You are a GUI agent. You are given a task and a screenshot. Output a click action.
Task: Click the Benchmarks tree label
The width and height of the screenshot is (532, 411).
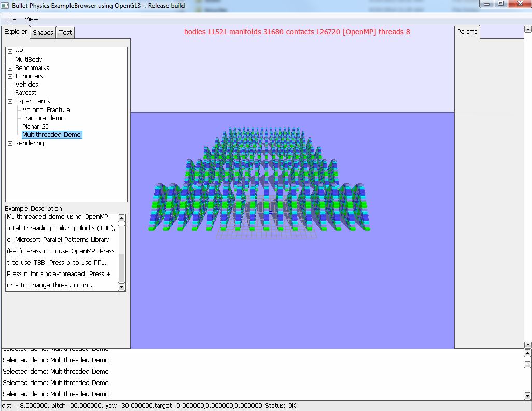[32, 68]
